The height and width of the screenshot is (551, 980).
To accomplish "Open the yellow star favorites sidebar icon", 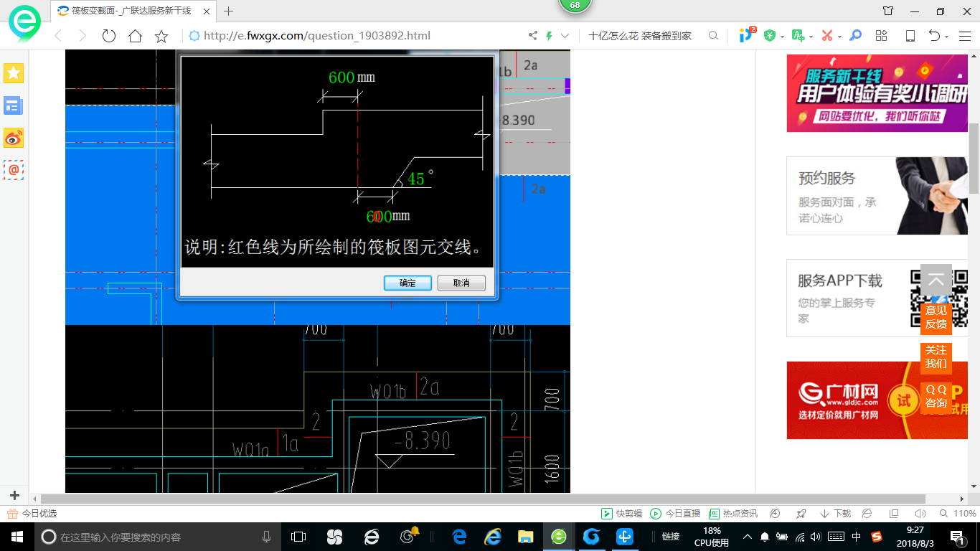I will 14,72.
